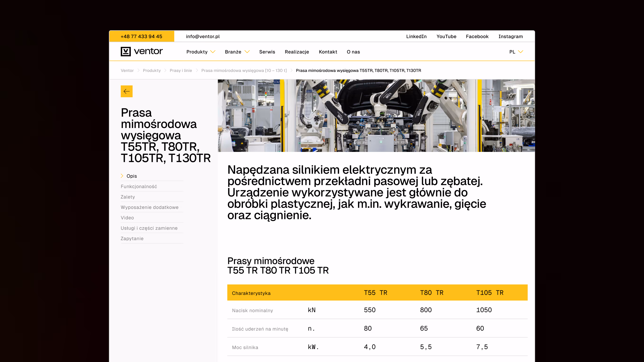Open the YouTube link
Screen dimensions: 644x362
[447, 36]
